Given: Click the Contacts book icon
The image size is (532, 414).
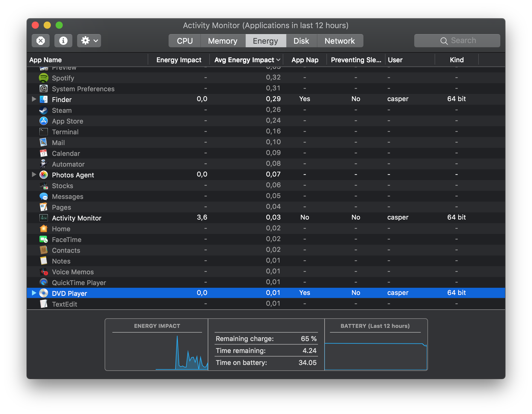Looking at the screenshot, I should [x=44, y=250].
